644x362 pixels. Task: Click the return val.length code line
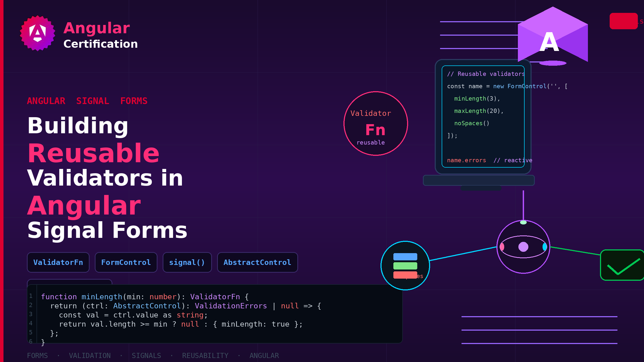click(x=181, y=324)
